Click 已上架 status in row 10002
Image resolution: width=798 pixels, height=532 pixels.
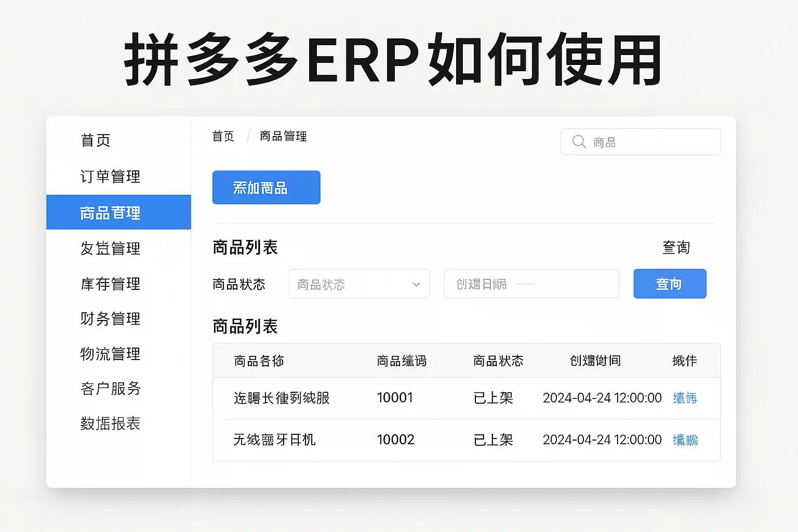493,440
